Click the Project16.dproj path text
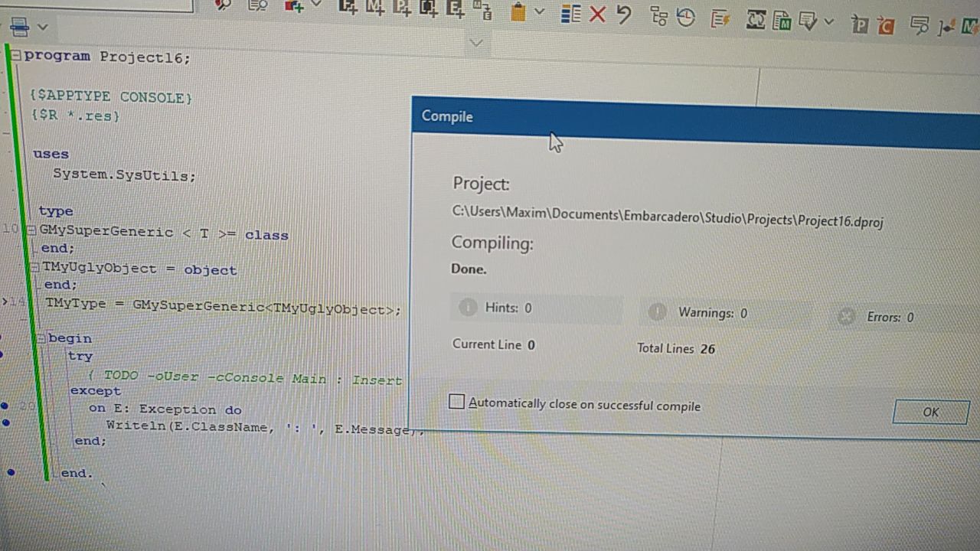This screenshot has width=980, height=551. coord(668,217)
